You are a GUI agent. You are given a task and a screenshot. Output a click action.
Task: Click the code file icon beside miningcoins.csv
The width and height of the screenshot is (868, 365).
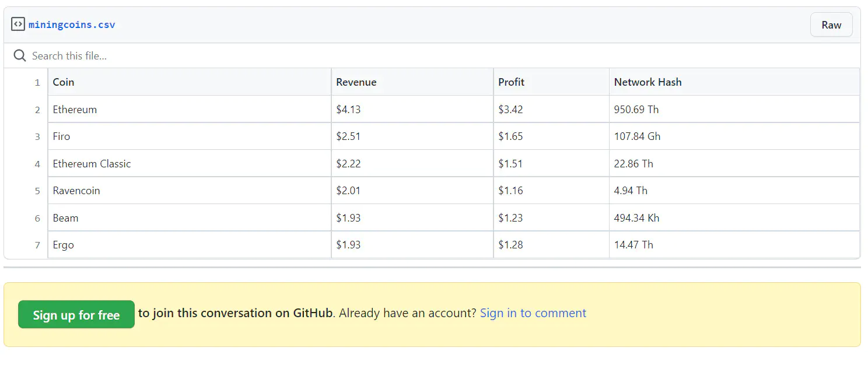(18, 24)
